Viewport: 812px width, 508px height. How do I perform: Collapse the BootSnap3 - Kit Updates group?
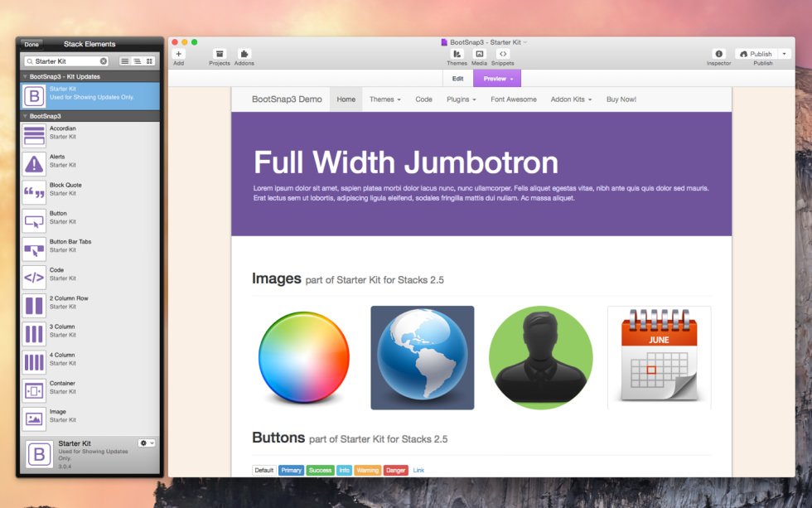[25, 76]
